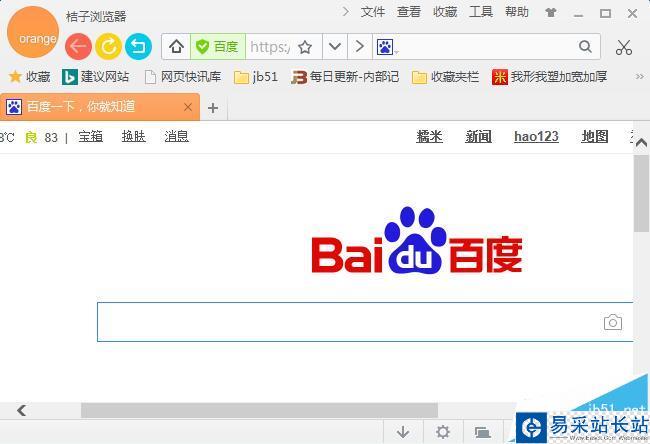This screenshot has width=650, height=444.
Task: Click the 宝箱 link
Action: [91, 136]
